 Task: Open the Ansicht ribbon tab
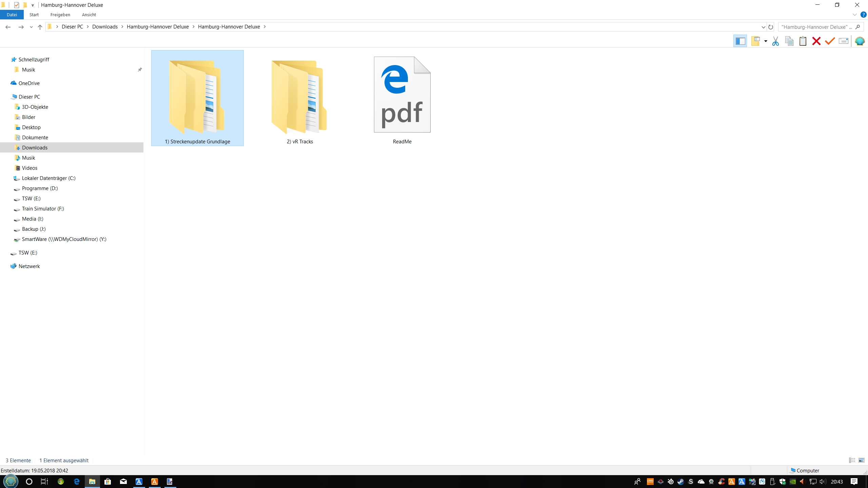[x=89, y=15]
